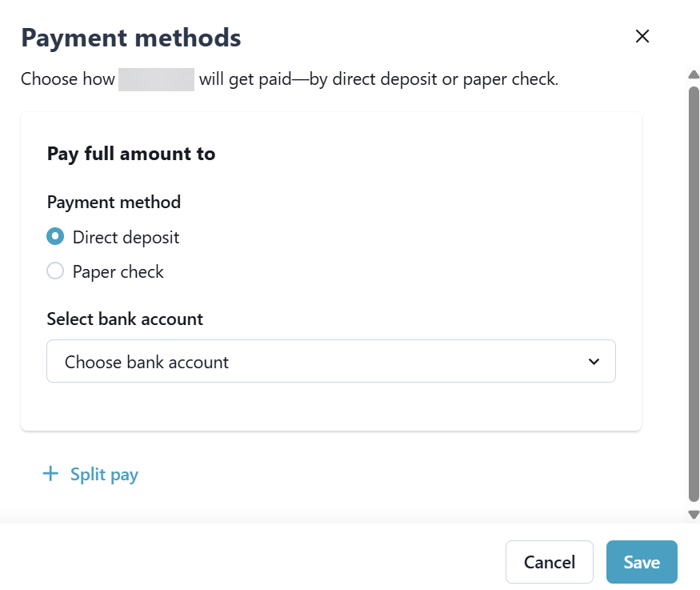Click the scrollbar up arrow
Viewport: 700px width, 590px height.
(x=694, y=75)
